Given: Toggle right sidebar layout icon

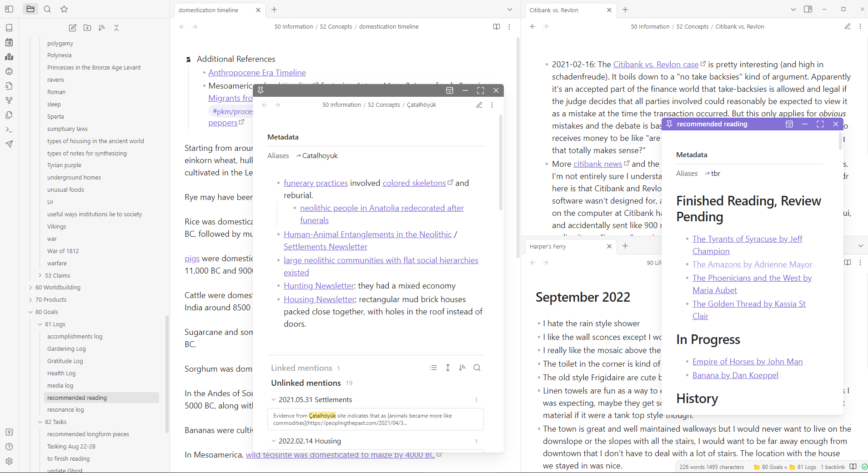Looking at the screenshot, I should click(808, 9).
